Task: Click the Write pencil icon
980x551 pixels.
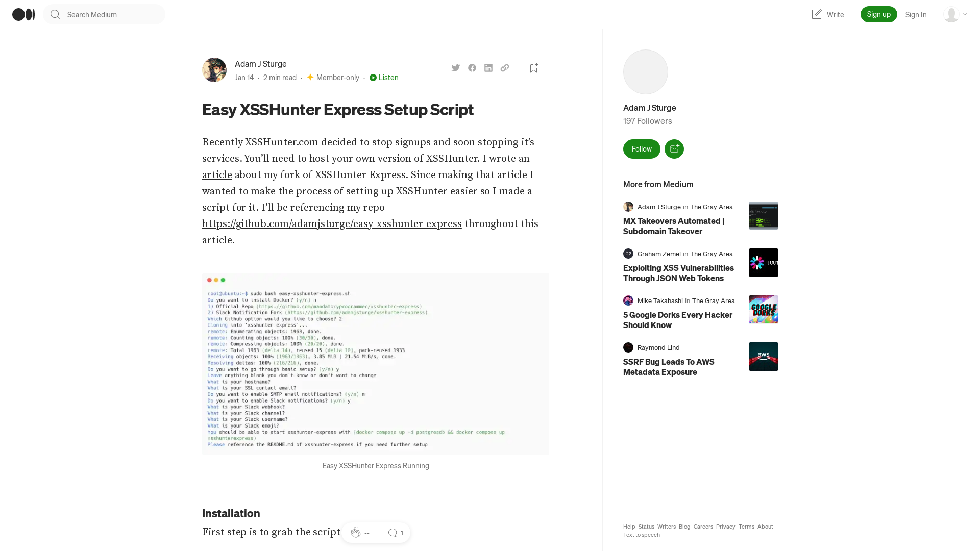Action: coord(817,14)
